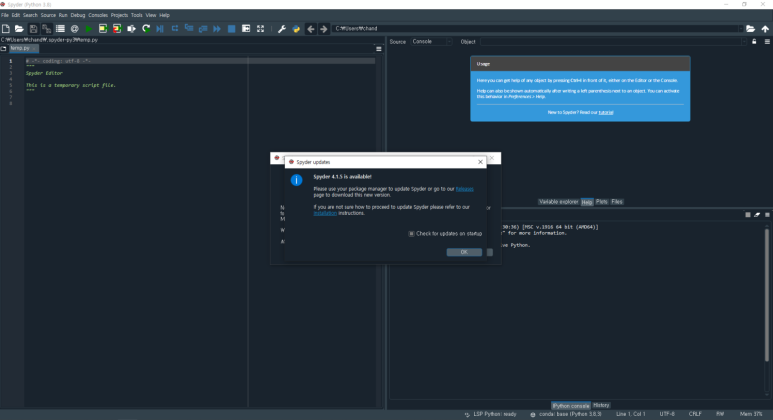773x420 pixels.
Task: Click the browse tabs icon beside temp.py
Action: pos(3,48)
